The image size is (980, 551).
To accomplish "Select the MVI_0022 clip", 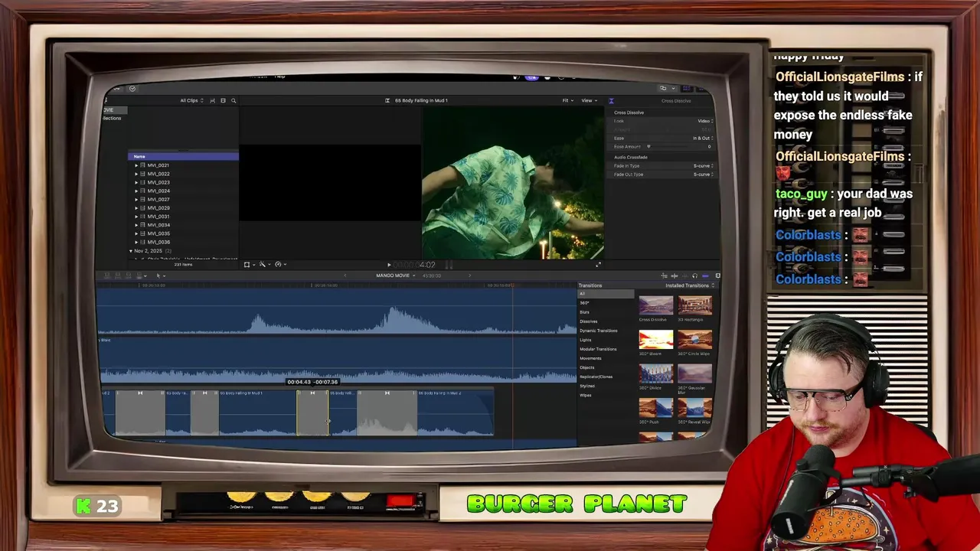I will click(x=158, y=174).
